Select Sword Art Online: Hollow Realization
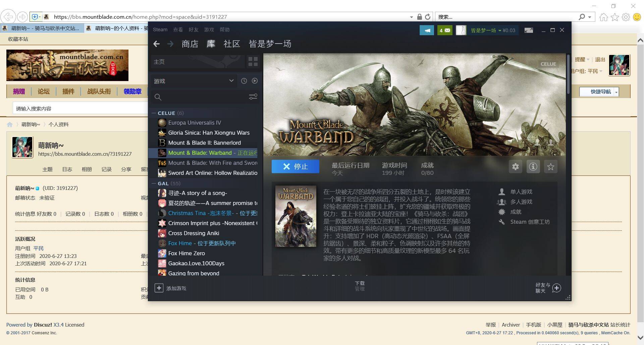 [x=204, y=173]
